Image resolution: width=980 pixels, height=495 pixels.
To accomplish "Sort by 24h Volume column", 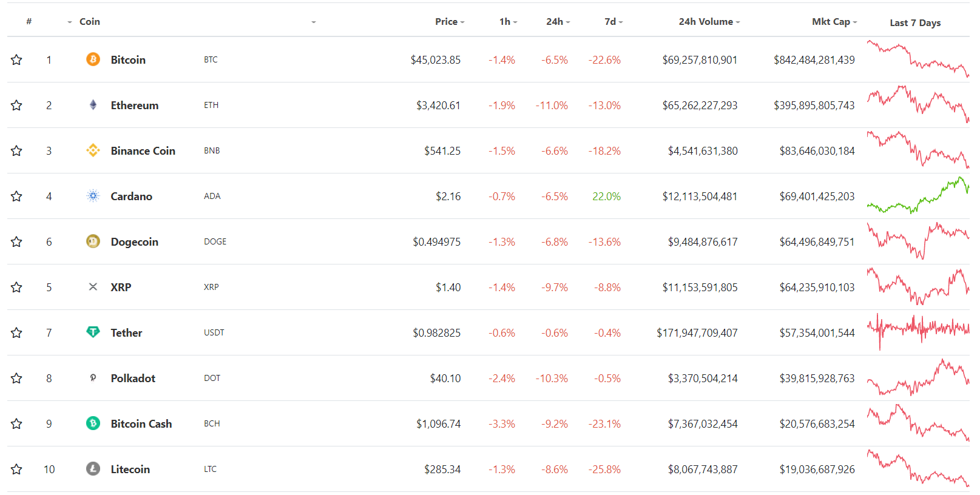I will click(x=709, y=22).
